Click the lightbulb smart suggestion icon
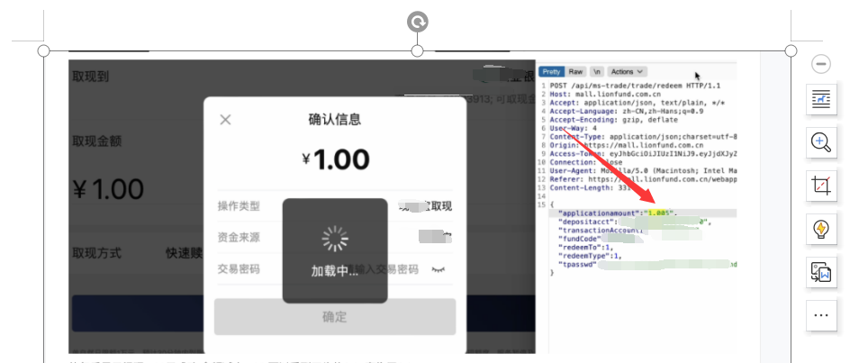The width and height of the screenshot is (868, 363). pyautogui.click(x=821, y=229)
